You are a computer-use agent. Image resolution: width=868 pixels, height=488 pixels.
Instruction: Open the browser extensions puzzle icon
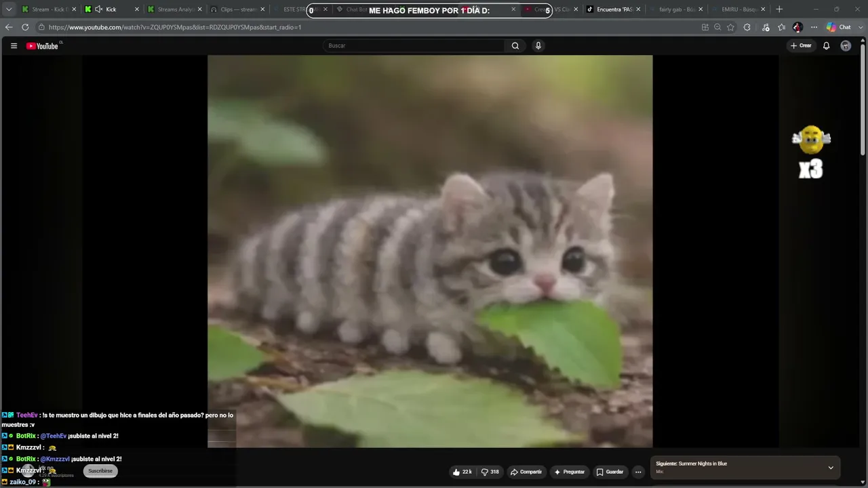coord(747,27)
